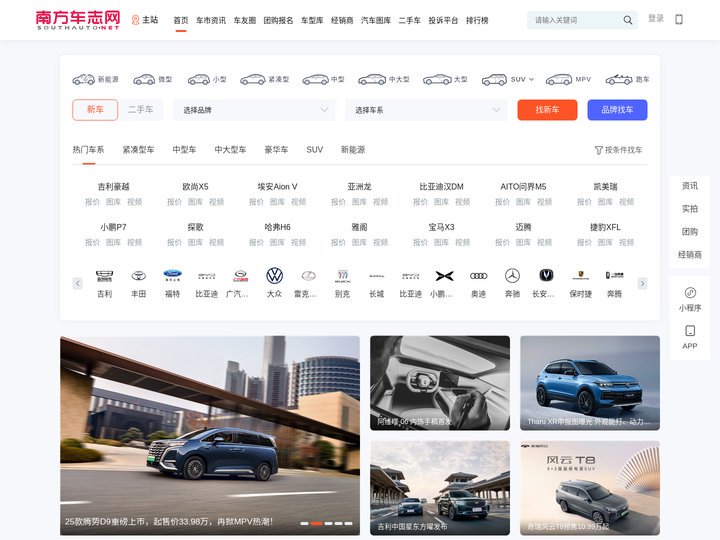Open the 奔腾 brand logo
This screenshot has width=720, height=540.
click(x=614, y=276)
